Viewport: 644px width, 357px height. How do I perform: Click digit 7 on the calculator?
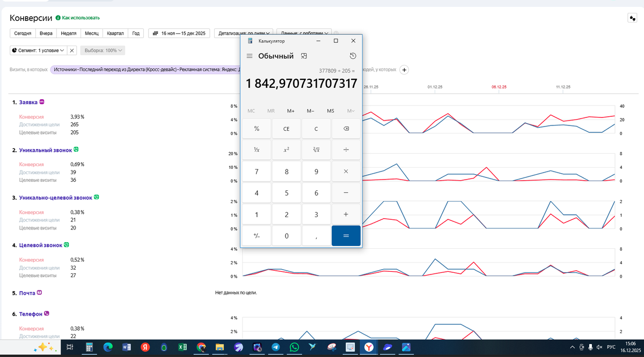tap(257, 172)
